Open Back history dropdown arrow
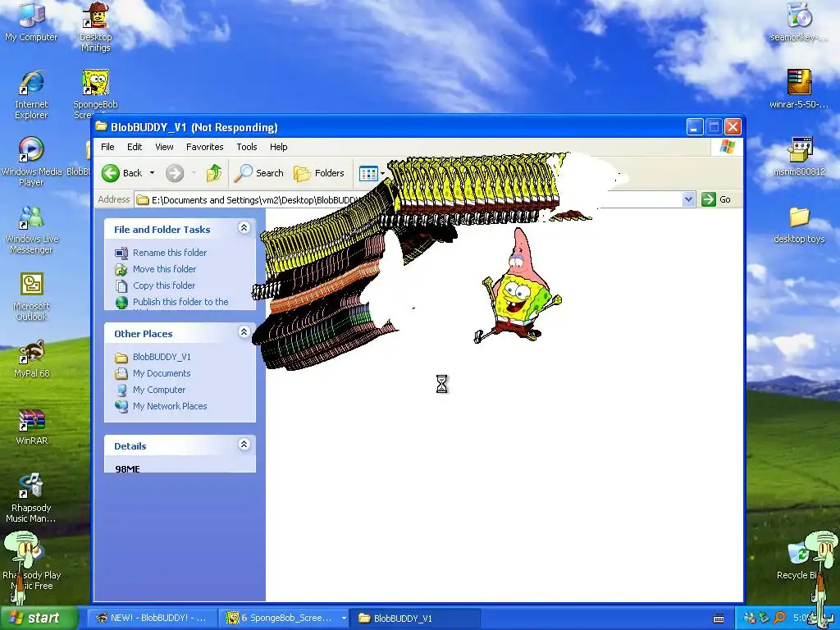 (152, 173)
